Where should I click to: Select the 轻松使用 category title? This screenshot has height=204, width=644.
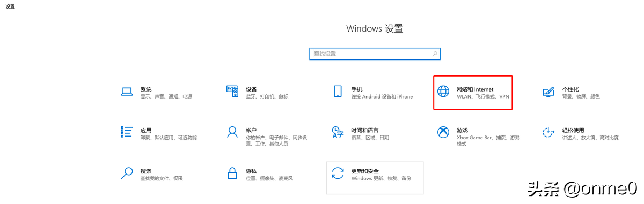pyautogui.click(x=573, y=130)
